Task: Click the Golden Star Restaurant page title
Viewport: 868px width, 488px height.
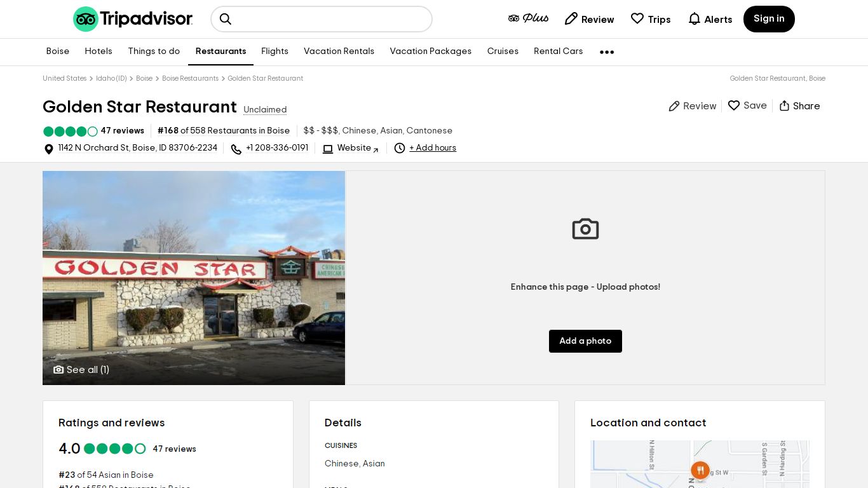Action: [x=140, y=107]
